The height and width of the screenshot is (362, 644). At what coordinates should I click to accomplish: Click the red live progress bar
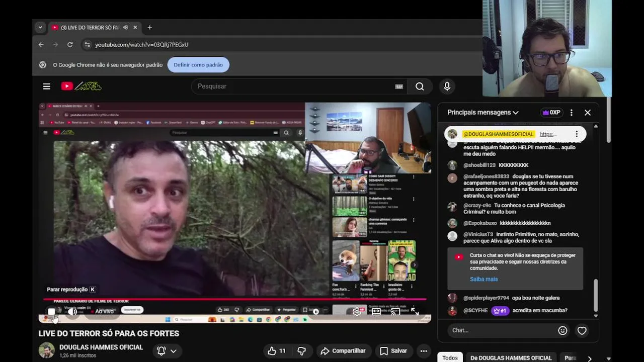pos(234,300)
